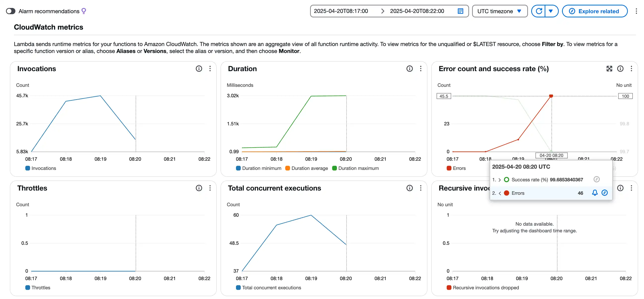Viewport: 644px width, 299px height.
Task: Click the Explore related button
Action: tap(595, 11)
